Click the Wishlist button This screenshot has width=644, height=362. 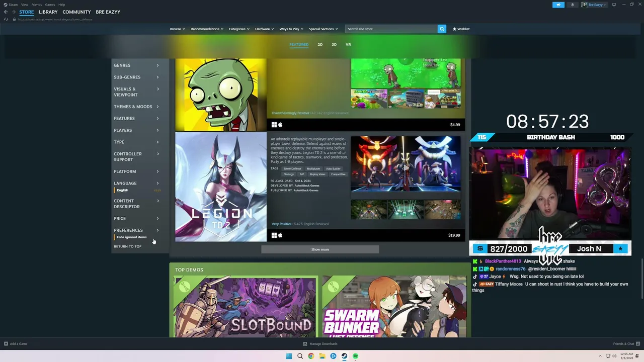[461, 29]
